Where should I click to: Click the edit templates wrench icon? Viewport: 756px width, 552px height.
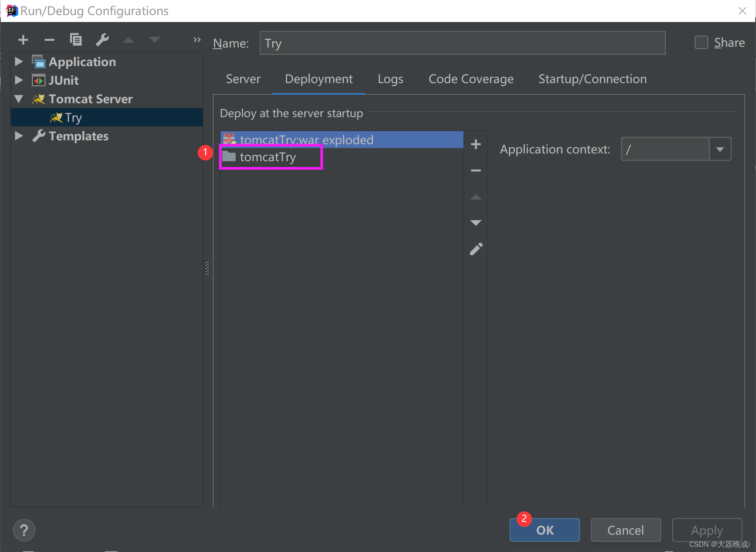[102, 39]
